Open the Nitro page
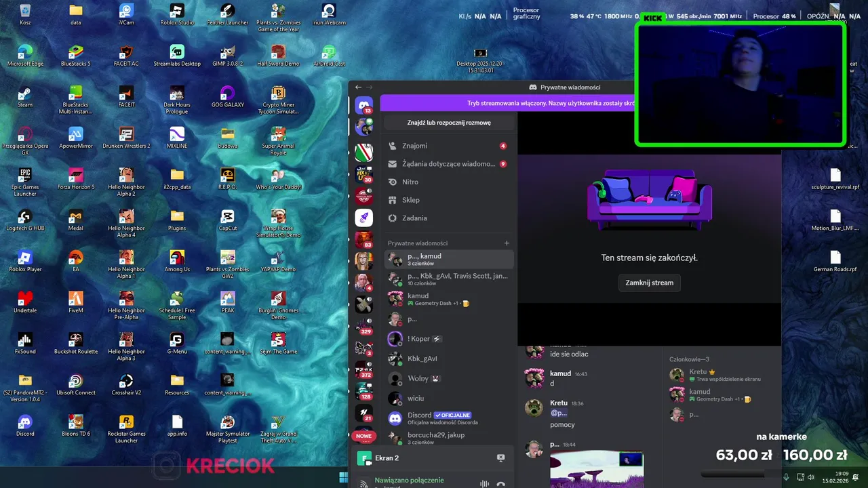The width and height of the screenshot is (868, 488). [448, 182]
